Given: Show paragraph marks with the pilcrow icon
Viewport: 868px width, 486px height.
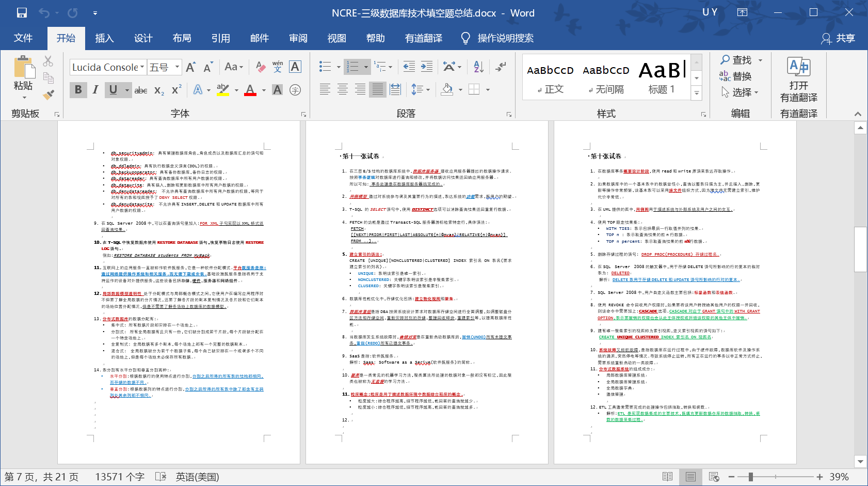Looking at the screenshot, I should pyautogui.click(x=501, y=67).
